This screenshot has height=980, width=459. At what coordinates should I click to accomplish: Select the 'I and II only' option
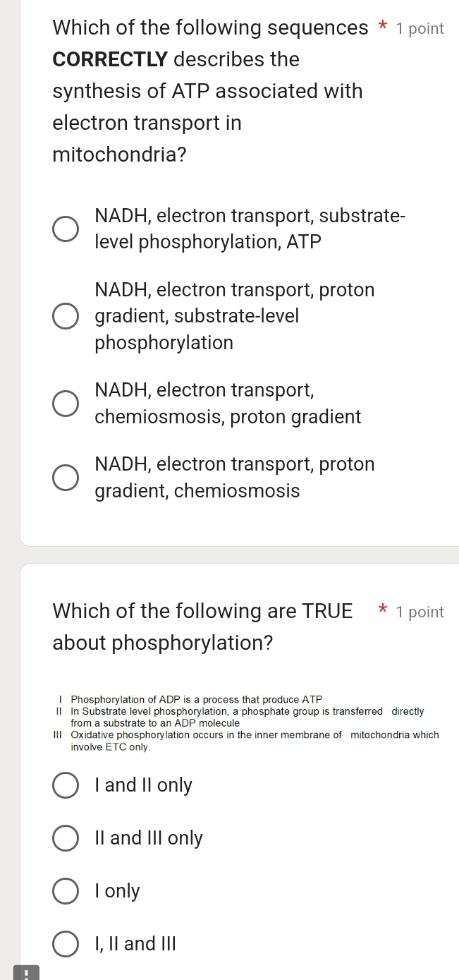click(65, 785)
